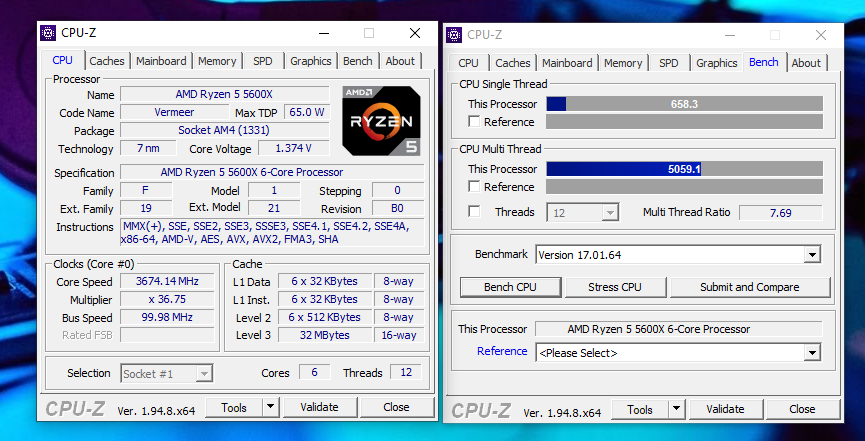The height and width of the screenshot is (441, 865).
Task: Toggle the Threads checkbox in Bench window
Action: tap(474, 212)
